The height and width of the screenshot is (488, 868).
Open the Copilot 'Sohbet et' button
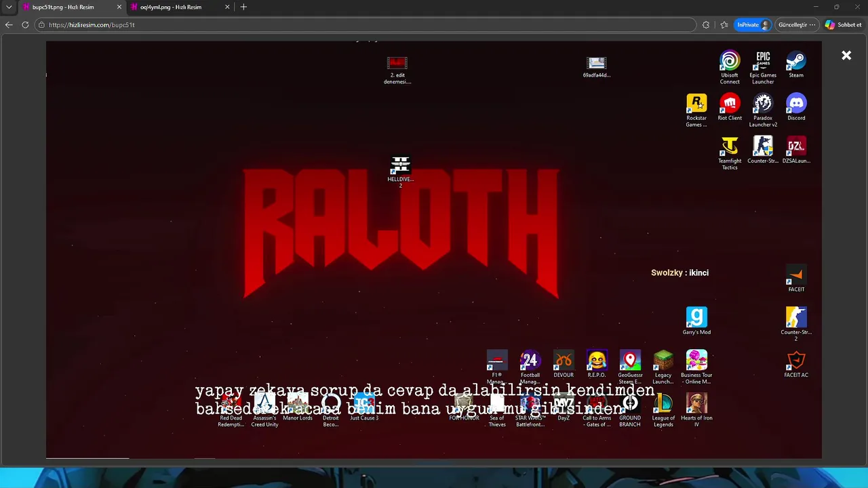coord(843,25)
